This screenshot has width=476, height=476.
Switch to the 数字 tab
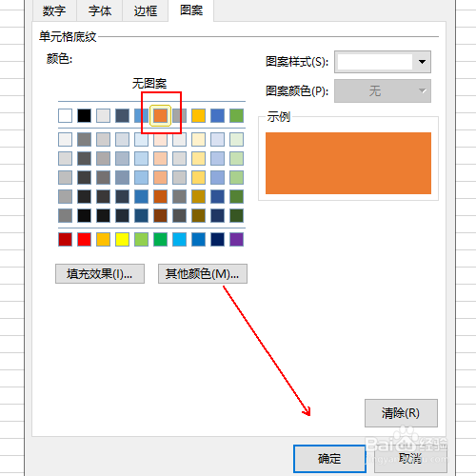tap(54, 10)
